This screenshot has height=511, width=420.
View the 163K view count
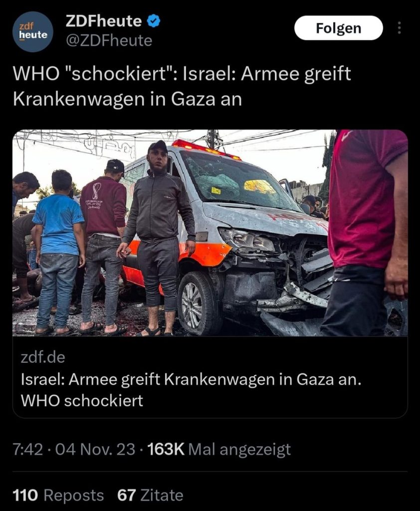166,450
